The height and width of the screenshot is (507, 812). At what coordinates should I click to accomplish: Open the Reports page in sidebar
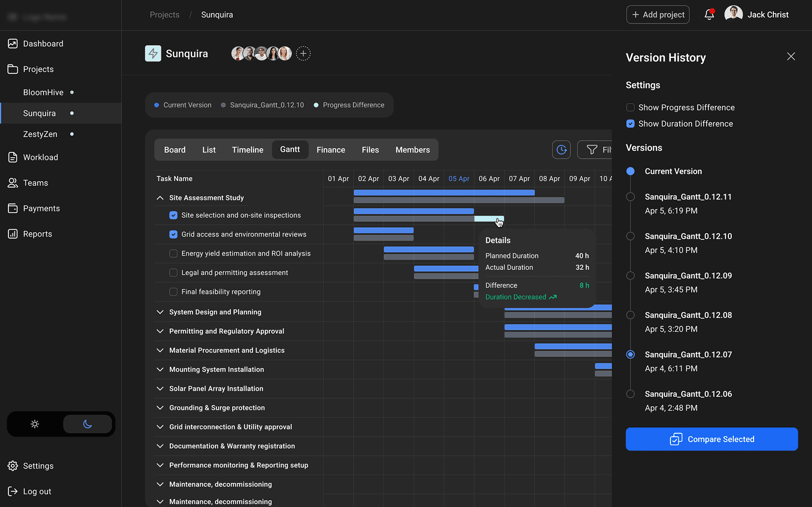[37, 234]
